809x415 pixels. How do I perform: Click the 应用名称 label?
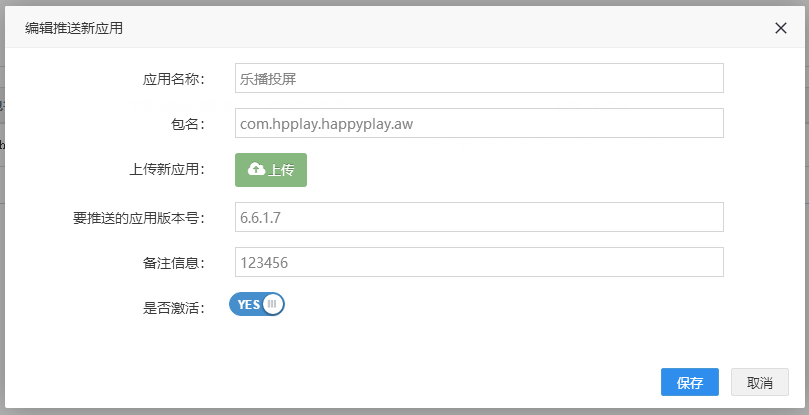(x=173, y=78)
